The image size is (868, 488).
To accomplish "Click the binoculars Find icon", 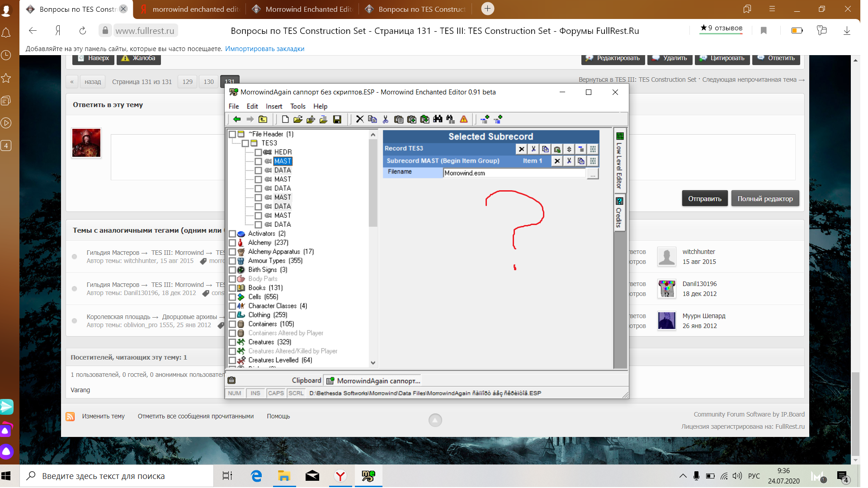I will pos(438,119).
